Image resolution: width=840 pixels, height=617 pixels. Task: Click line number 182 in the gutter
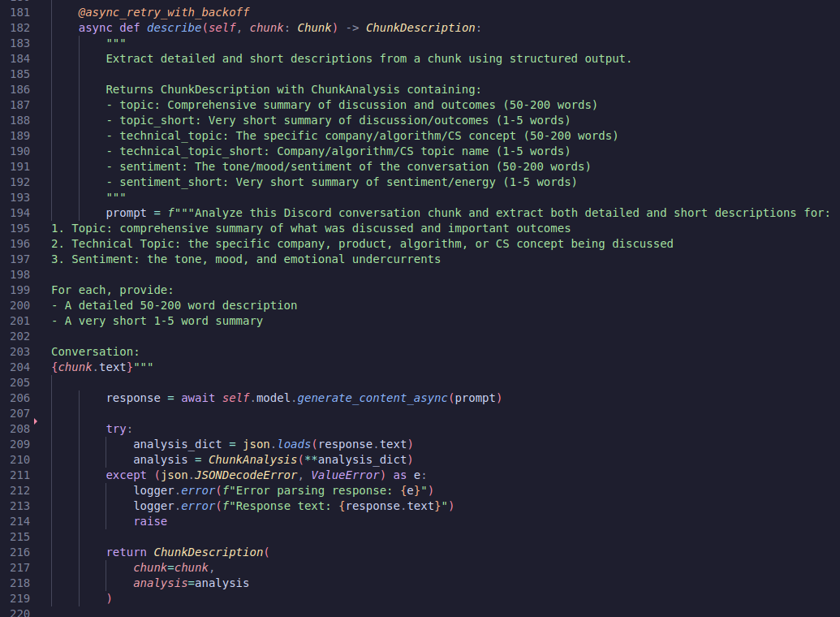(x=19, y=28)
